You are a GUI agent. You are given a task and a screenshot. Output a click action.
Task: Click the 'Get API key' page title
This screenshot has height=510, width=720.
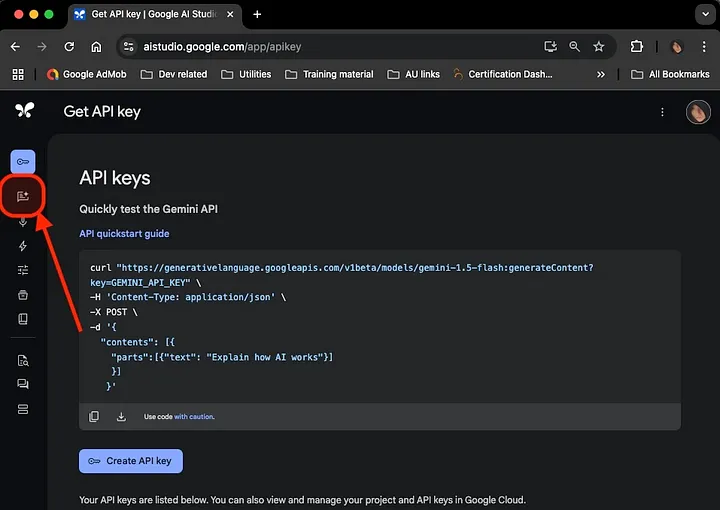pyautogui.click(x=102, y=112)
